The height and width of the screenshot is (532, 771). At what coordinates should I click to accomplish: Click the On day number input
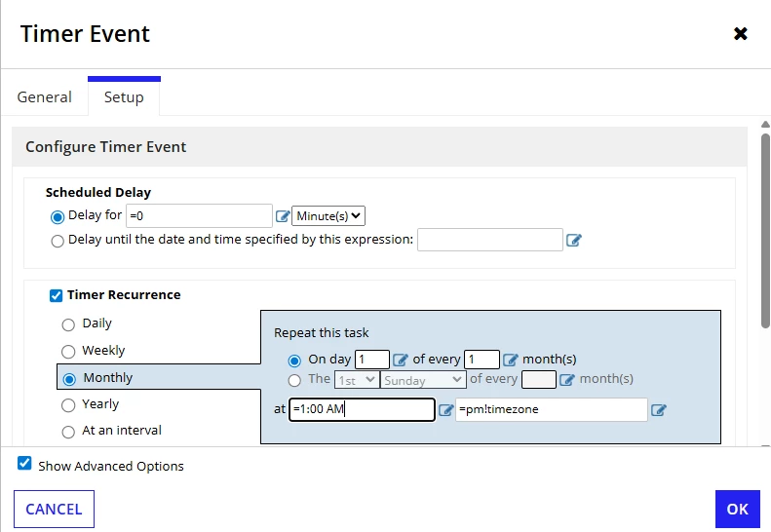372,360
